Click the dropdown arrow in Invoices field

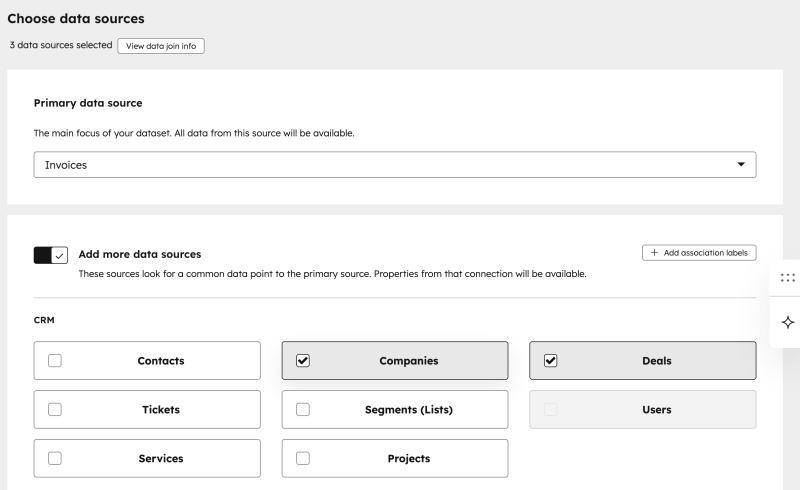coord(741,164)
